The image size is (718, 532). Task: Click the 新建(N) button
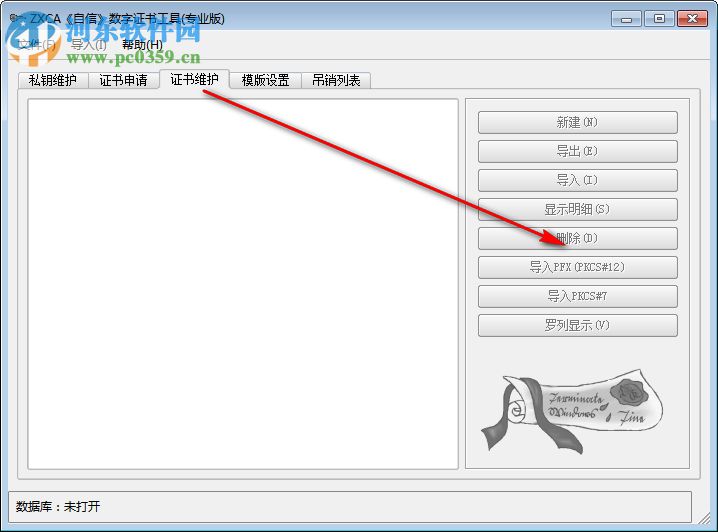pyautogui.click(x=577, y=122)
